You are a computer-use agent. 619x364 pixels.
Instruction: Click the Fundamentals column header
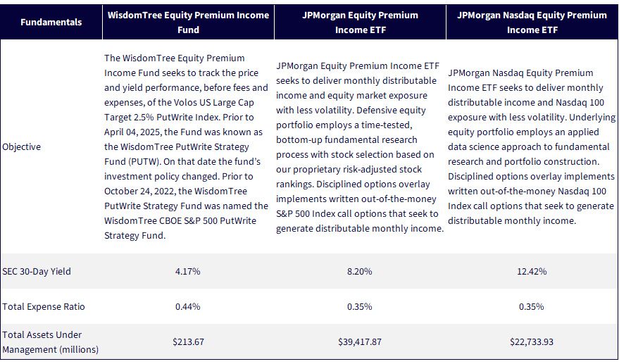click(51, 22)
